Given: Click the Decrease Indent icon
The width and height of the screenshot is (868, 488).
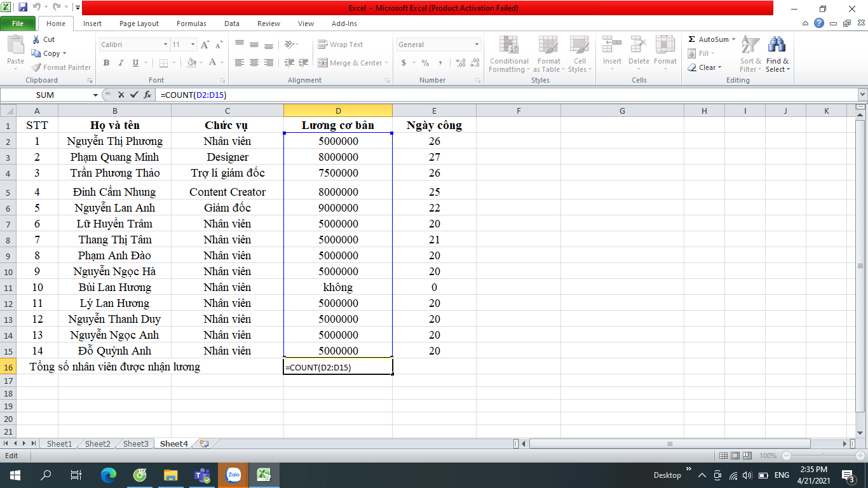Looking at the screenshot, I should click(290, 63).
